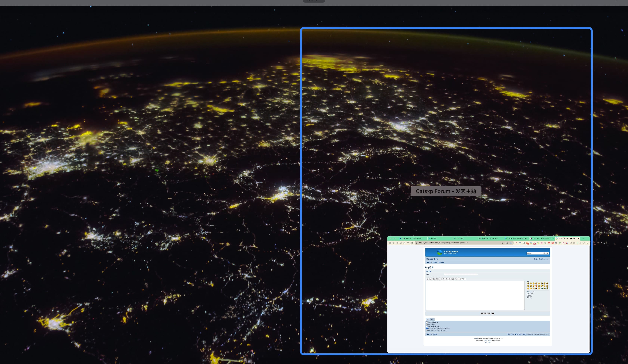Insert unordered list BBCode button
Image resolution: width=628 pixels, height=364 pixels.
point(443,279)
